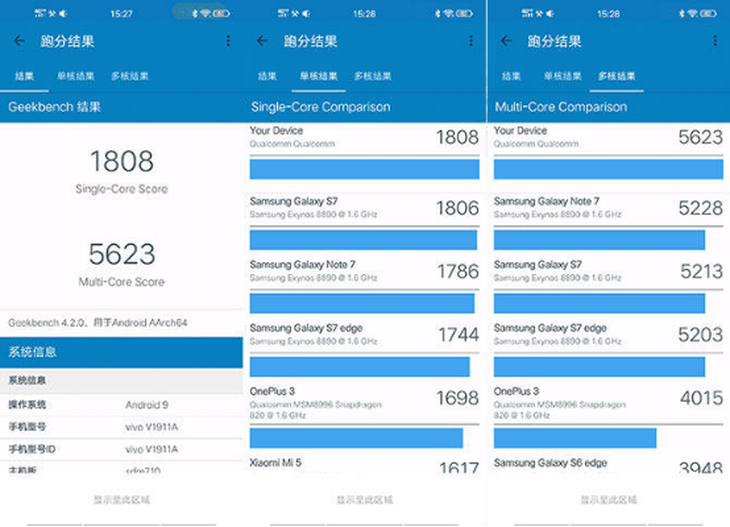730x527 pixels.
Task: Select 多核结果 tab in right panel
Action: 616,76
